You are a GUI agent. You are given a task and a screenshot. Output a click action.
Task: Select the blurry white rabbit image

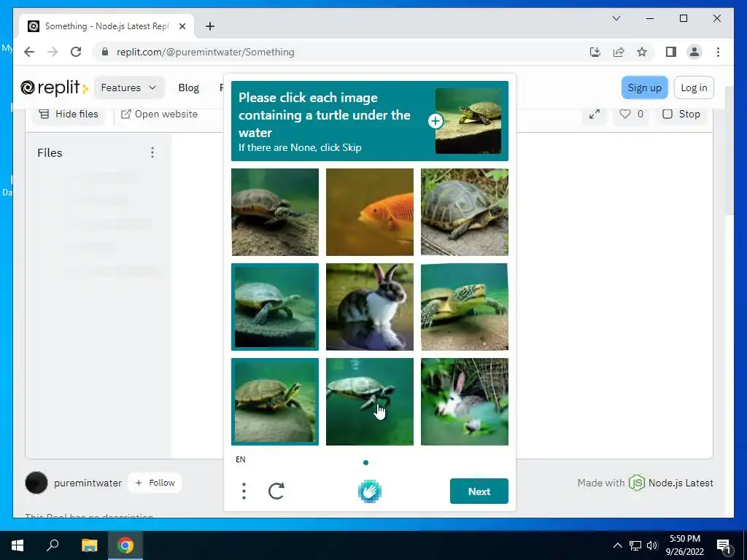pyautogui.click(x=465, y=402)
